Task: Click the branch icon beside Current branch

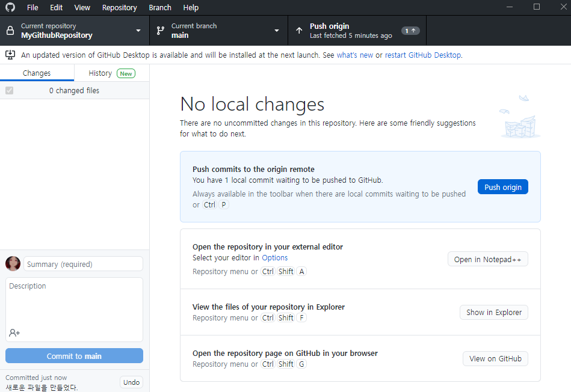Action: (x=160, y=31)
